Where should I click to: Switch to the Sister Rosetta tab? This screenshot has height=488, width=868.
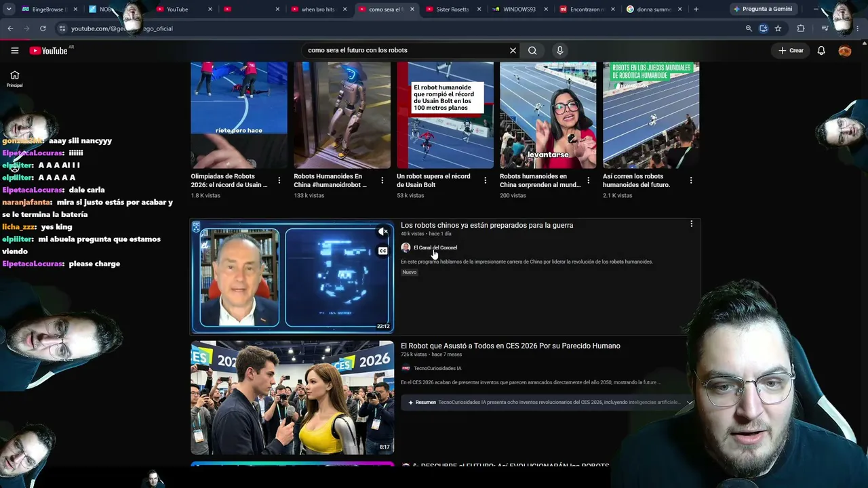pyautogui.click(x=453, y=9)
